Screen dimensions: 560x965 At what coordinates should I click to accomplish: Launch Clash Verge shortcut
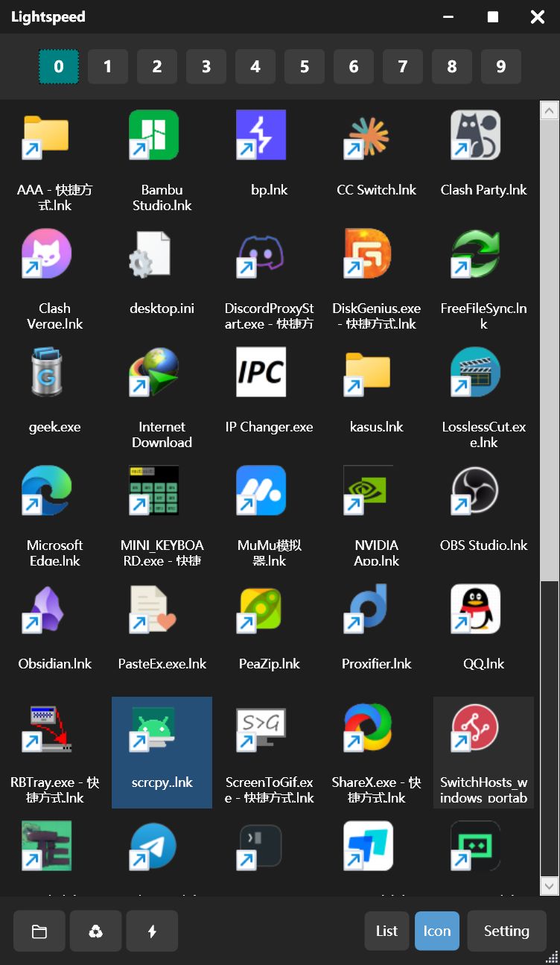46,254
